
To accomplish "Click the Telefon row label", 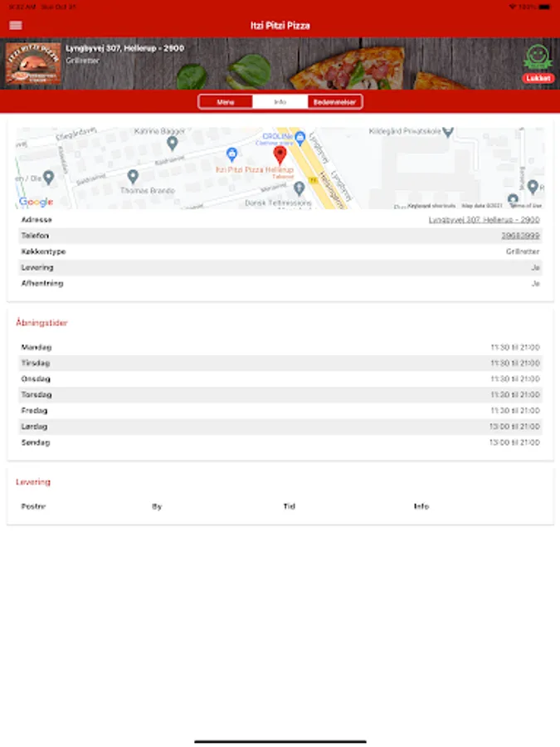I will [x=35, y=236].
